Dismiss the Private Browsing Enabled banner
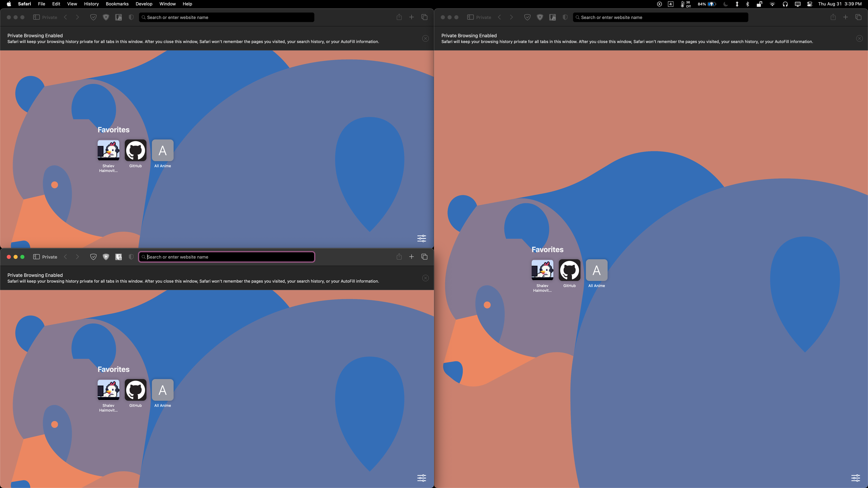 click(x=426, y=278)
